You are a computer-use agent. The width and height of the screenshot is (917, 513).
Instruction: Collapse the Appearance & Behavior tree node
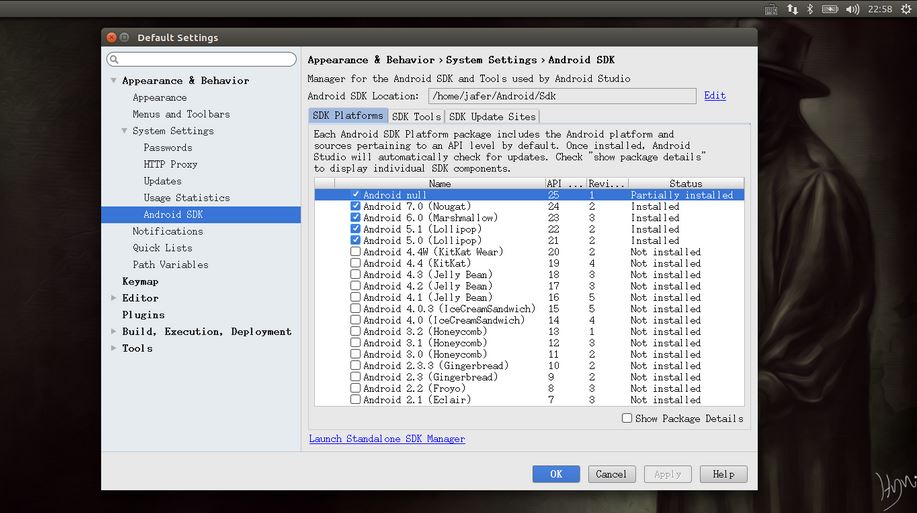coord(113,80)
